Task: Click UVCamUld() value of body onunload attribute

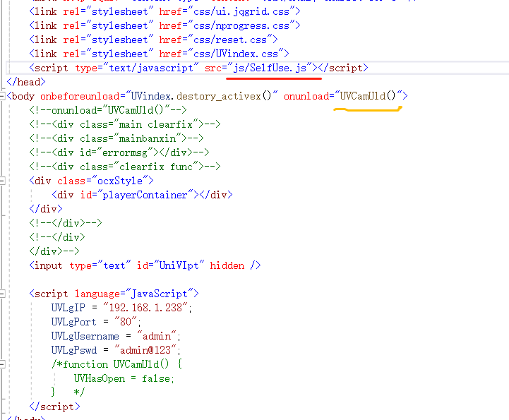Action: 368,96
